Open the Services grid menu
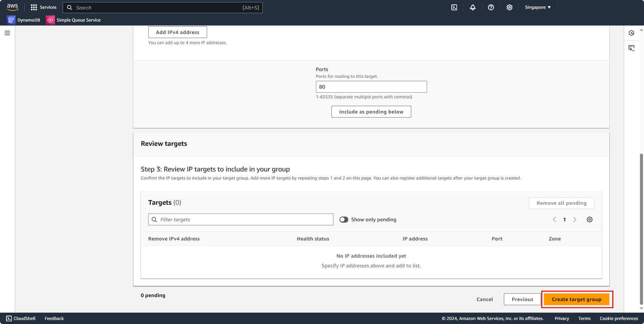644x324 pixels. coord(43,7)
